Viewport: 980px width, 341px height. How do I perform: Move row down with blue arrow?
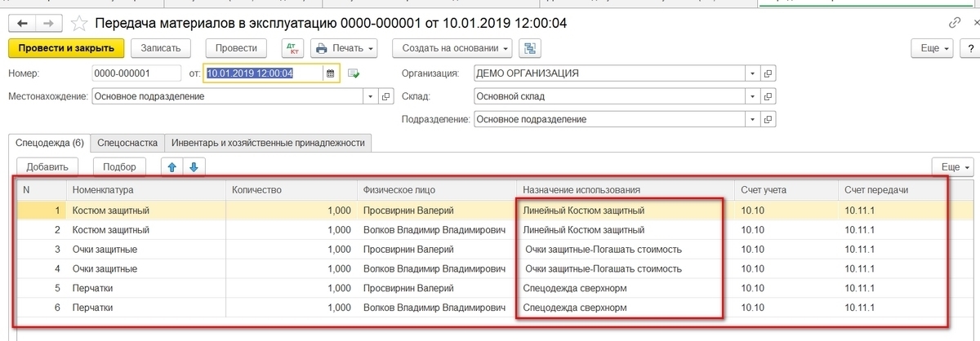[x=194, y=166]
